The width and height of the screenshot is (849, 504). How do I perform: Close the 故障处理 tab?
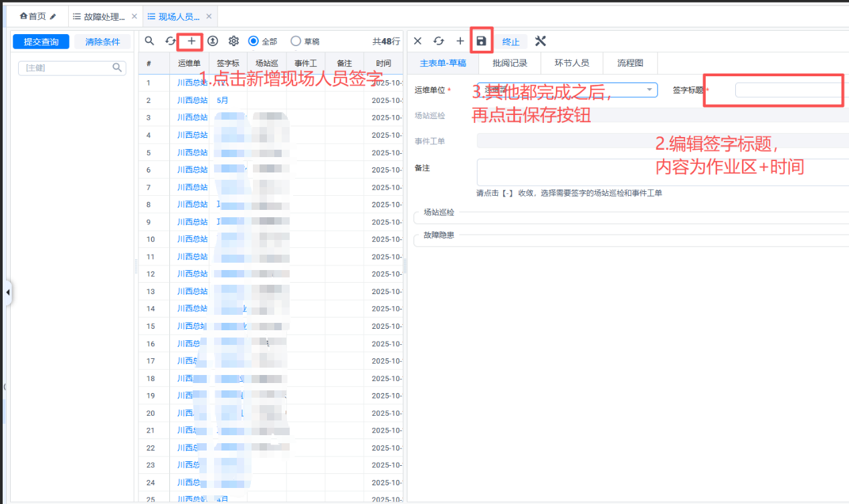pos(134,17)
